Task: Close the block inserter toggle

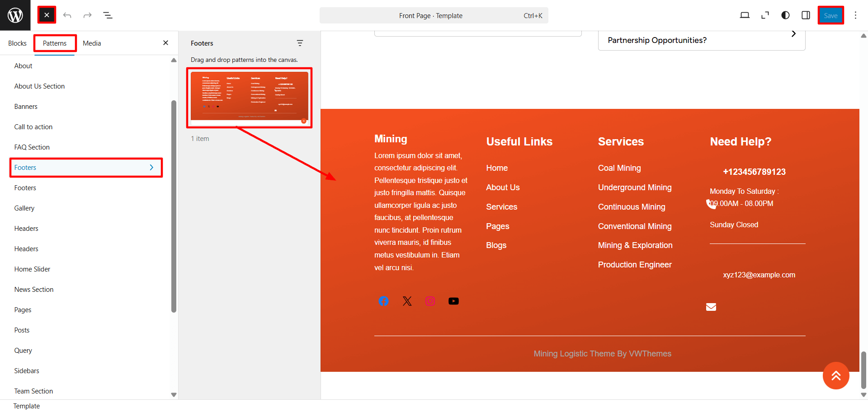Action: pyautogui.click(x=47, y=15)
